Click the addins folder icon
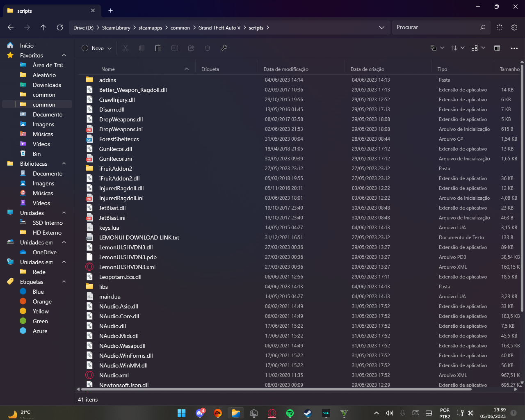This screenshot has width=525, height=420. (x=89, y=80)
